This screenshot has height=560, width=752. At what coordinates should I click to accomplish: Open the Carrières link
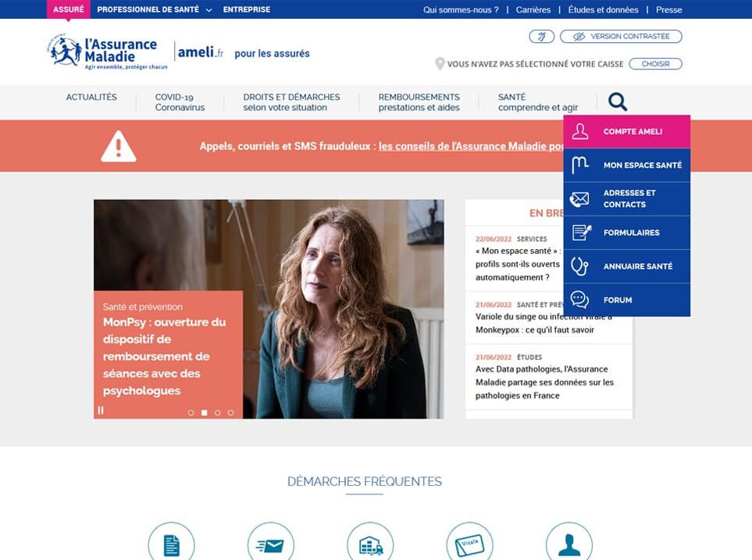pyautogui.click(x=533, y=9)
